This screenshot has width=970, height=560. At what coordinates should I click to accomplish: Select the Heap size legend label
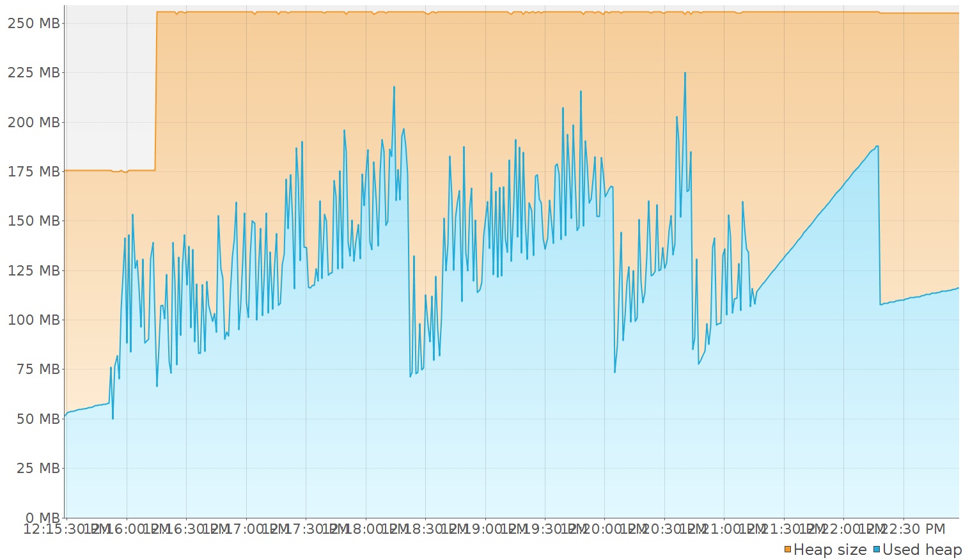[830, 549]
